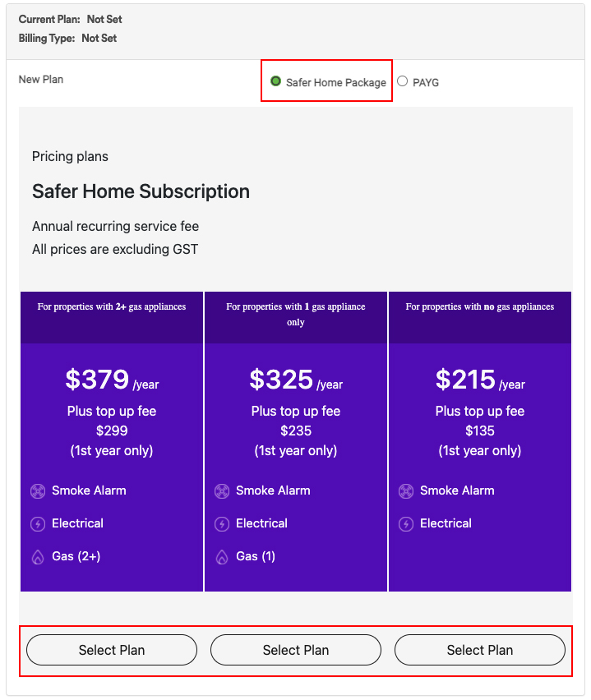Click the Gas flame icon beside Gas (2+)

point(38,557)
